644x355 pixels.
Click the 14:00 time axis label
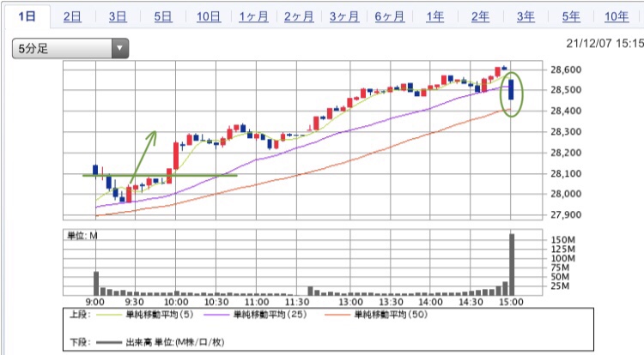[x=430, y=302]
